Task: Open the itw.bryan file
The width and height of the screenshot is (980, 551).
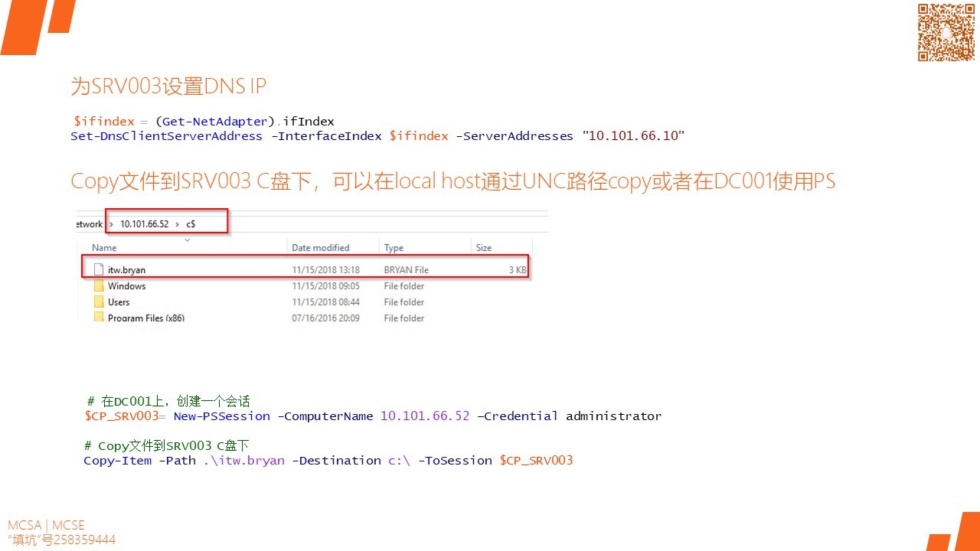Action: tap(305, 269)
